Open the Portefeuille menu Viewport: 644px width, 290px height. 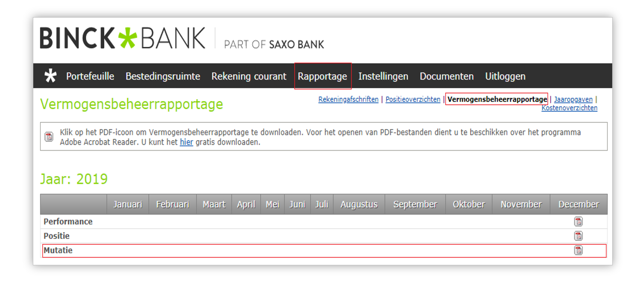tap(90, 76)
